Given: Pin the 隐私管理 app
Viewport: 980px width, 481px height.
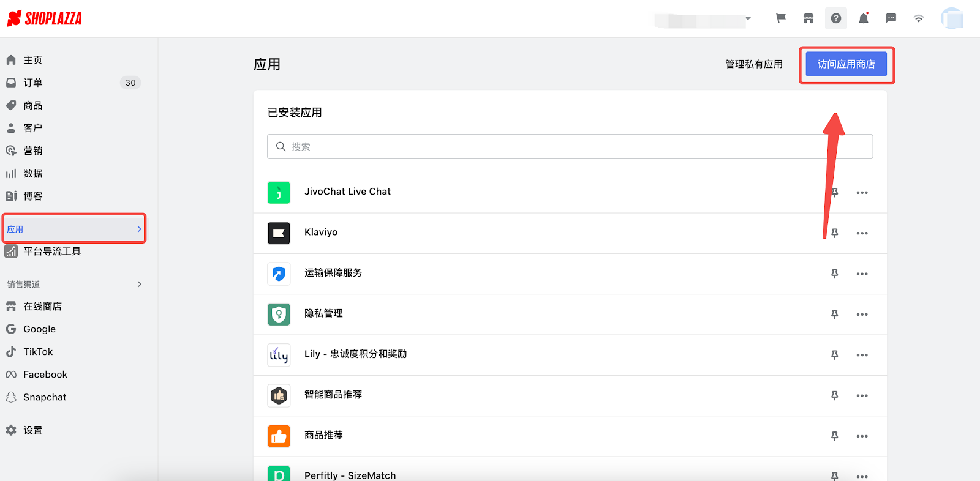Looking at the screenshot, I should click(834, 314).
